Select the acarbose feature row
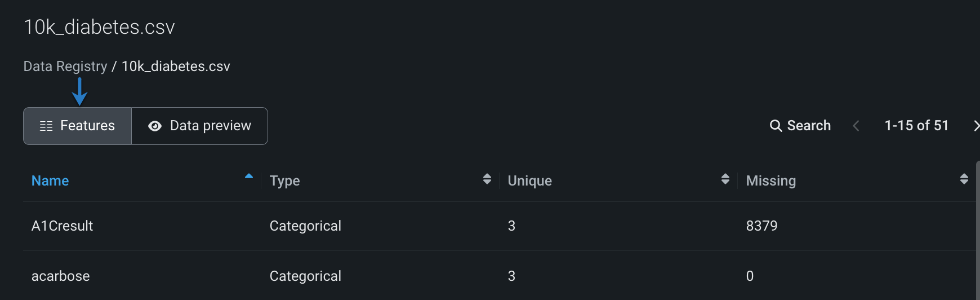 61,276
